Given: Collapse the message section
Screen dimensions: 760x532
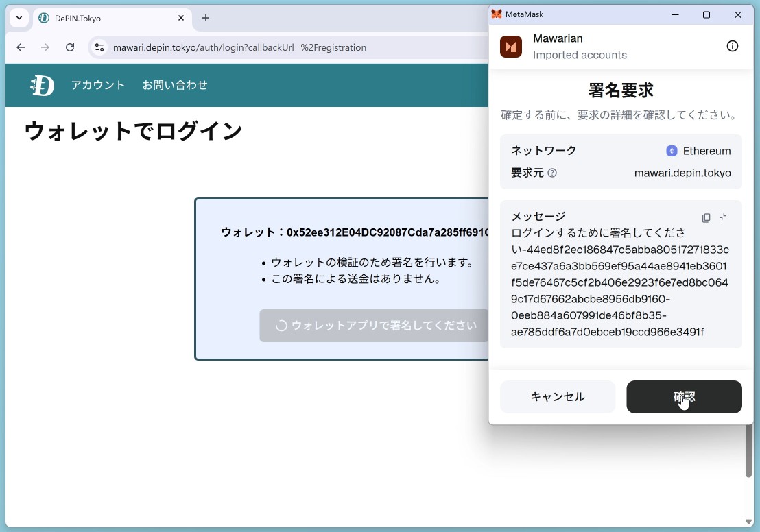Looking at the screenshot, I should 723,217.
